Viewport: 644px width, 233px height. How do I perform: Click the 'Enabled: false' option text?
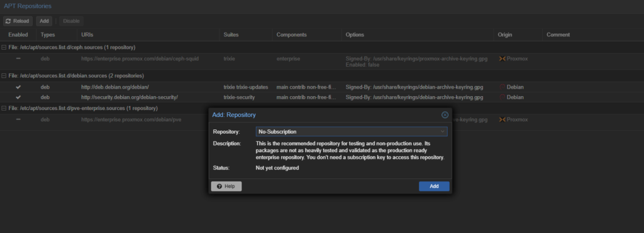click(x=363, y=65)
